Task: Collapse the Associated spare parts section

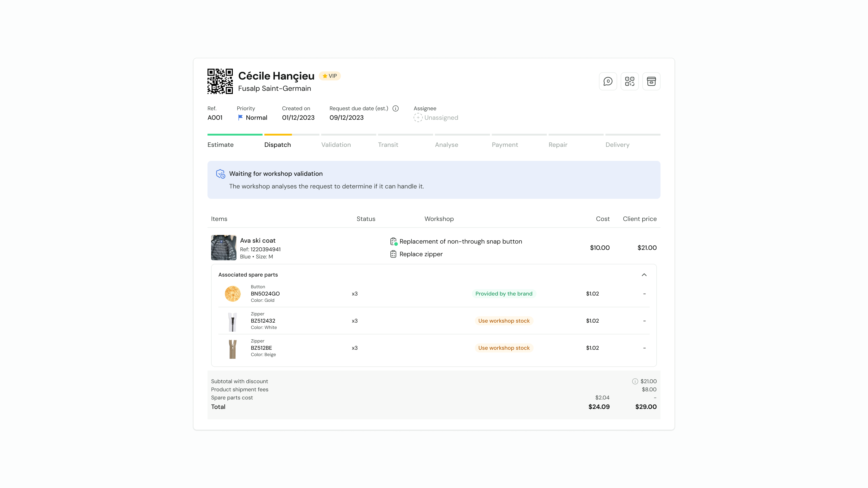Action: (x=644, y=275)
